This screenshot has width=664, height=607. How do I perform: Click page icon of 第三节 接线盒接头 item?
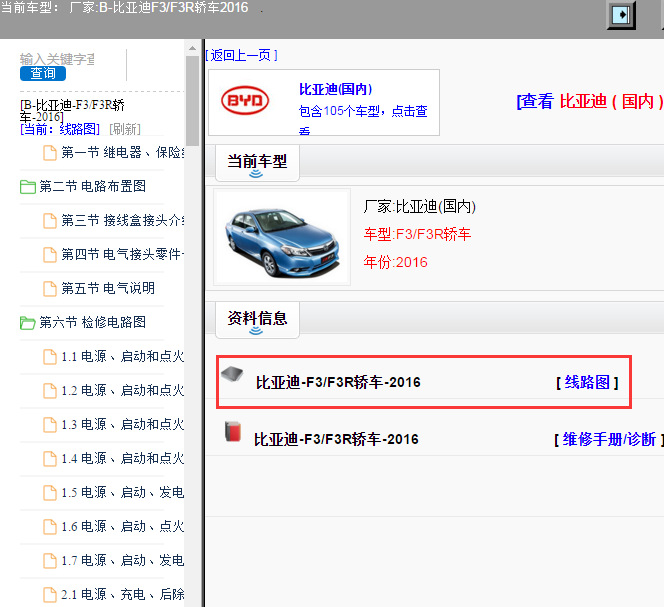point(50,221)
